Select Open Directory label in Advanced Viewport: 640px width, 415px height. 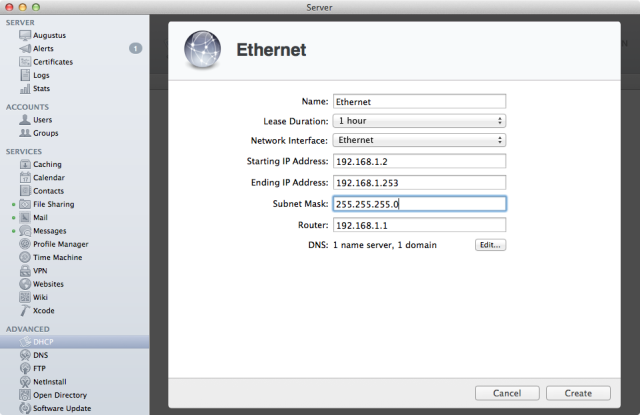(x=60, y=395)
